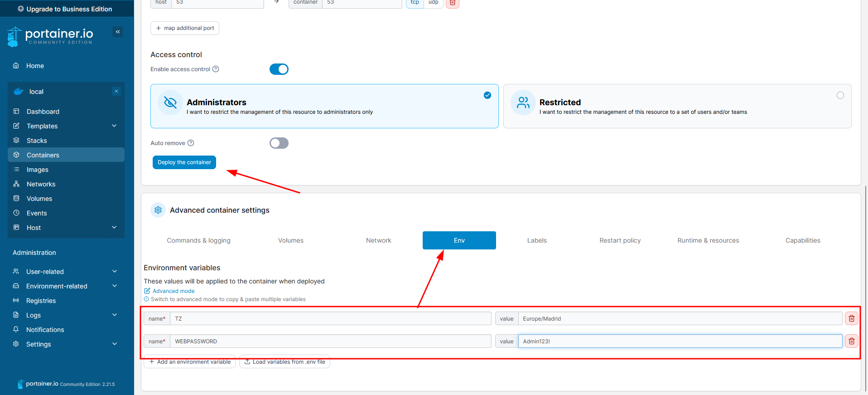Viewport: 868px width, 395px height.
Task: Click the help icon next to Auto remove
Action: (x=191, y=143)
